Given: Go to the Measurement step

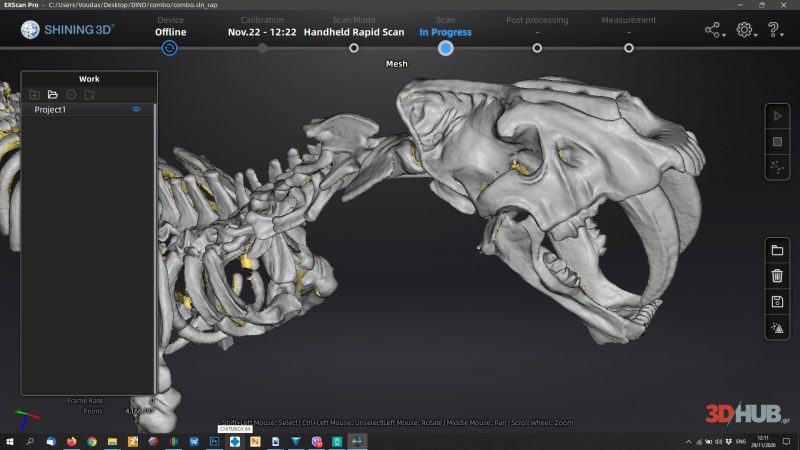Looking at the screenshot, I should [629, 48].
